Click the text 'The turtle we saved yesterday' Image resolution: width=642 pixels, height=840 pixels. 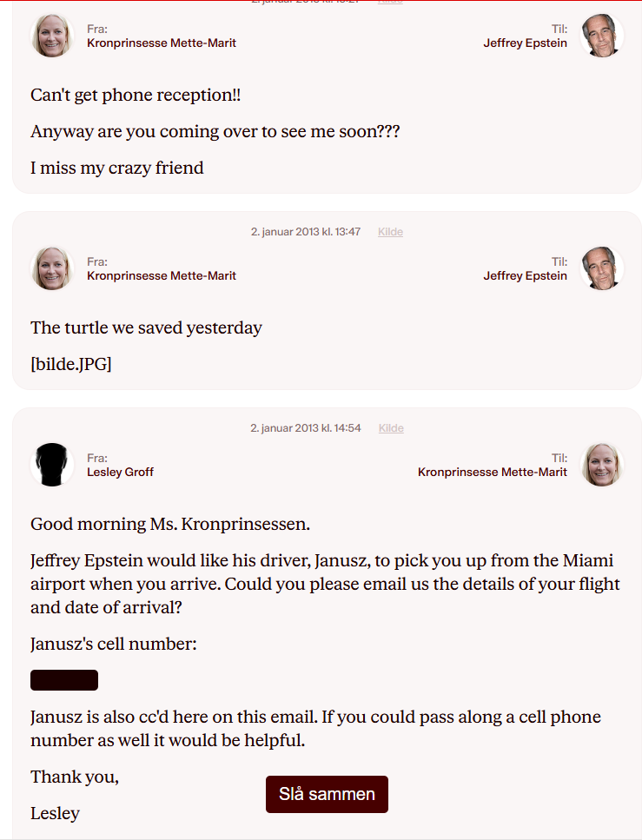[x=146, y=327]
